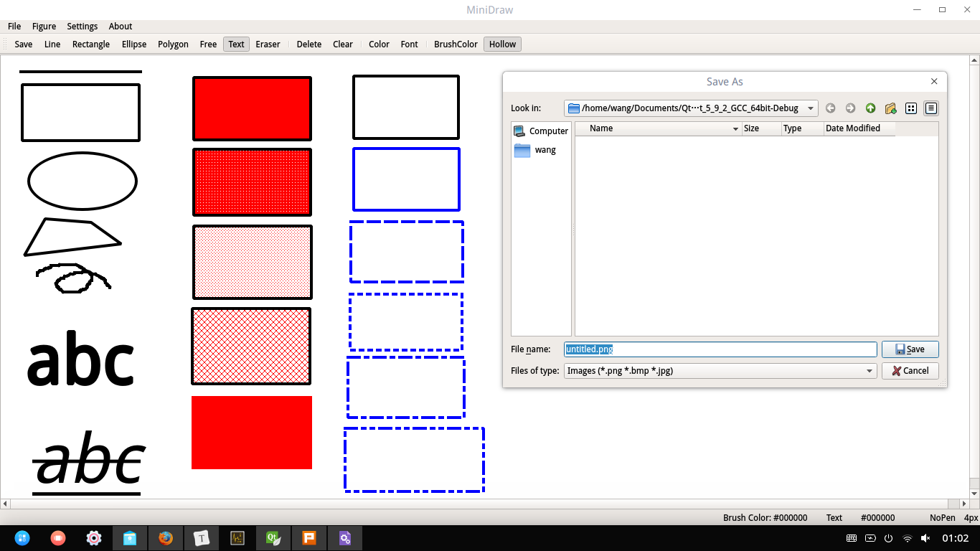Toggle the Hollow fill mode

pyautogui.click(x=501, y=44)
